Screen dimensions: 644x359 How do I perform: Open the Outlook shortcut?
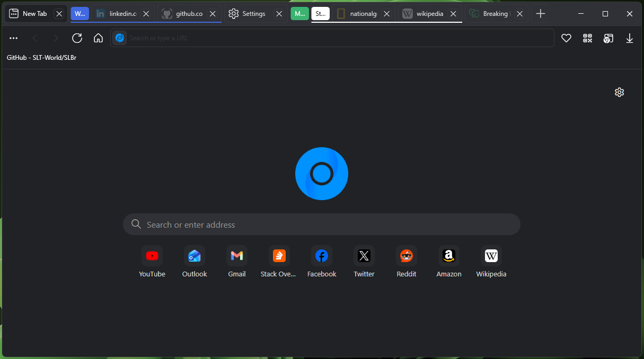tap(195, 262)
